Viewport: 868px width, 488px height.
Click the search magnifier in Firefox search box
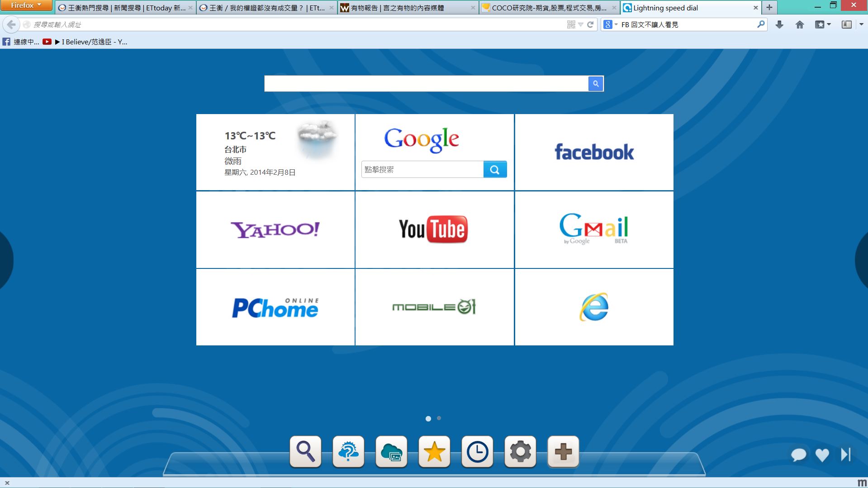pos(761,24)
